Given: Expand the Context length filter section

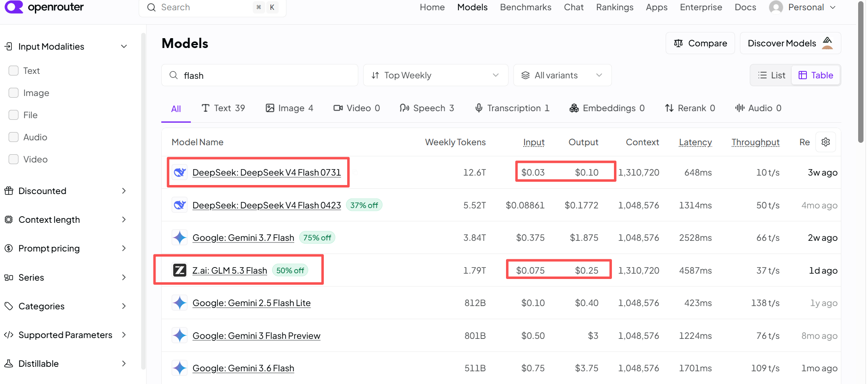Looking at the screenshot, I should tap(124, 219).
